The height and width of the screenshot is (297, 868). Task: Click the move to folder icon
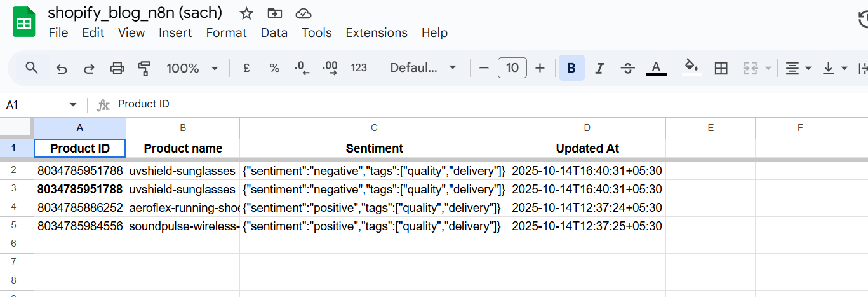pos(274,13)
